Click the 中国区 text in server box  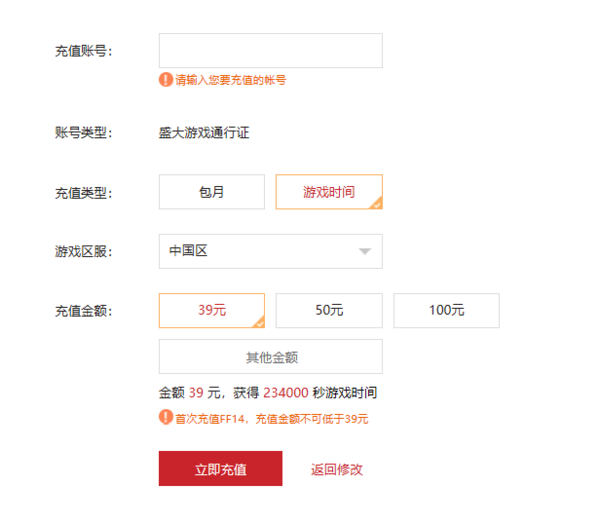(188, 251)
